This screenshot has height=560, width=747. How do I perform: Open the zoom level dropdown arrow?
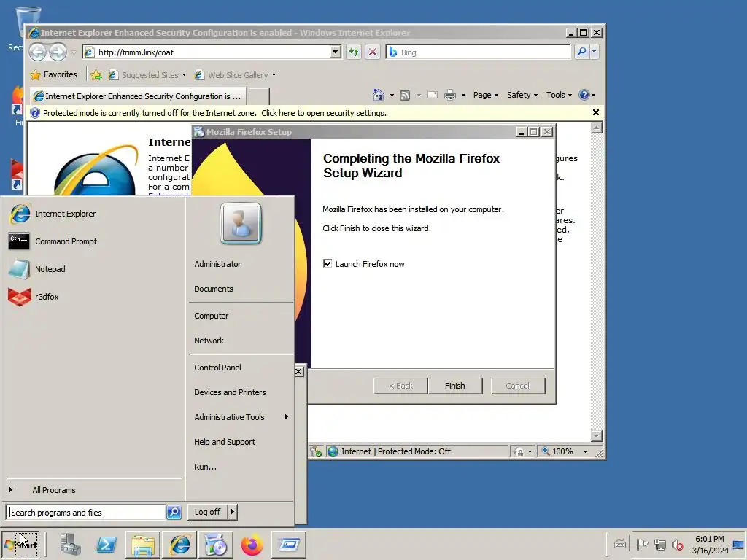pos(586,451)
